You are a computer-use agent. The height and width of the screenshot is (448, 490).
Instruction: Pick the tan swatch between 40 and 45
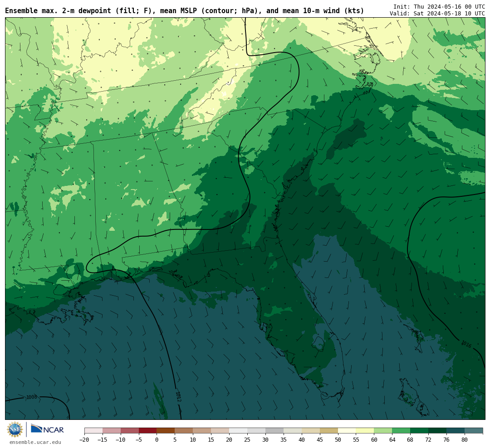(x=311, y=431)
